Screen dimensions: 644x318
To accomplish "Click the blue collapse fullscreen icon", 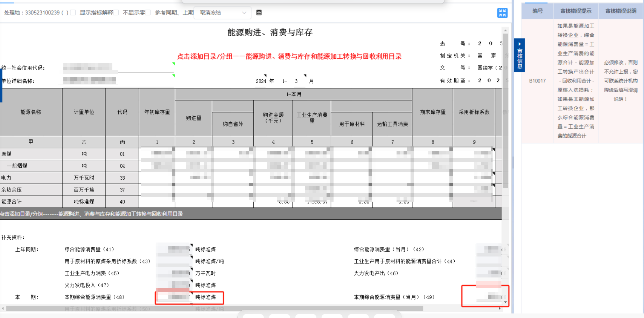I will (502, 13).
